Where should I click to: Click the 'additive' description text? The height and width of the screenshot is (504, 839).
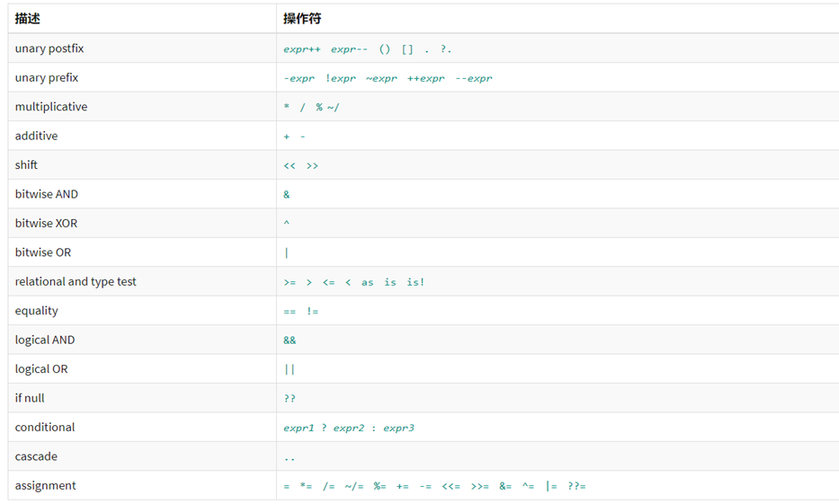pyautogui.click(x=36, y=136)
